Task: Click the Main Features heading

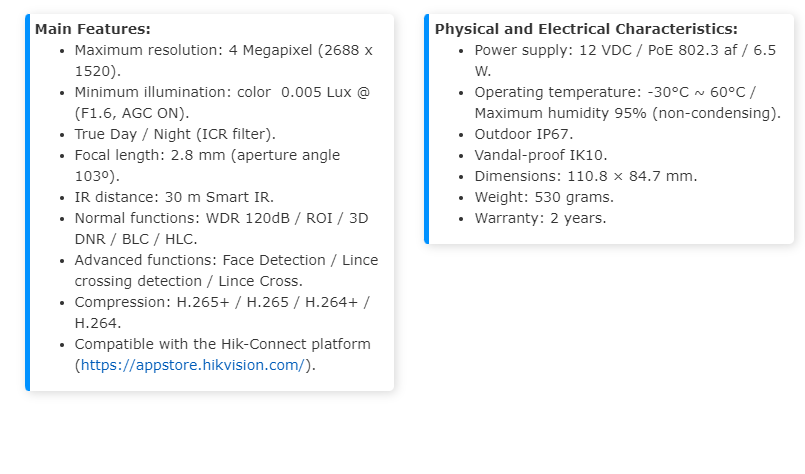Action: pos(93,29)
